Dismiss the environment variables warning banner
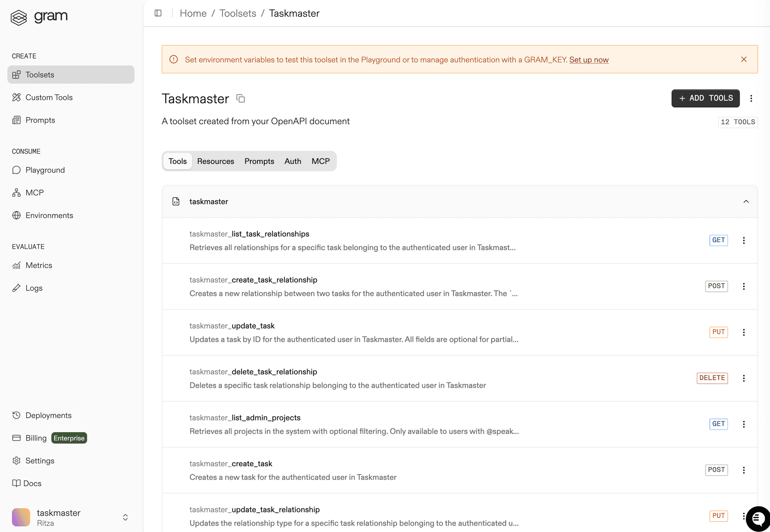 pyautogui.click(x=744, y=59)
